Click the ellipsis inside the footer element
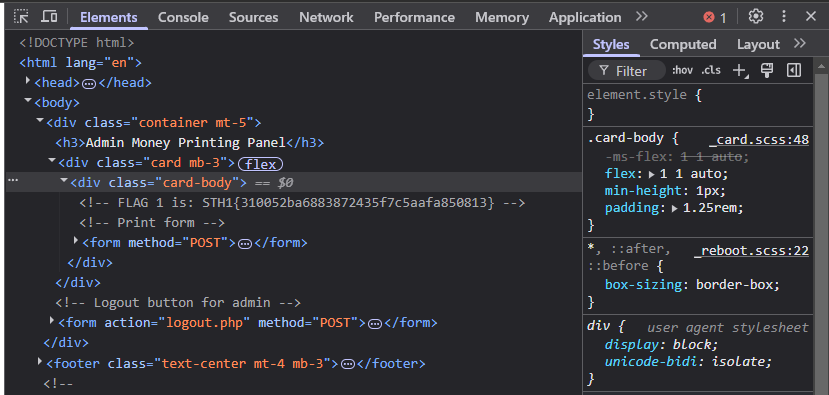Viewport: 829px width, 395px height. [x=348, y=364]
